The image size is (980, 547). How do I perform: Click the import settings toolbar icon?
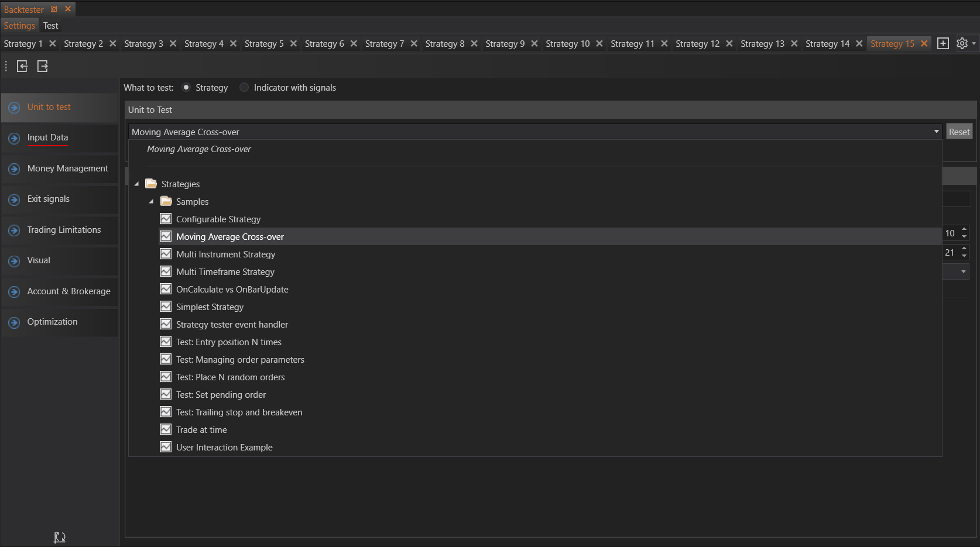tap(22, 66)
